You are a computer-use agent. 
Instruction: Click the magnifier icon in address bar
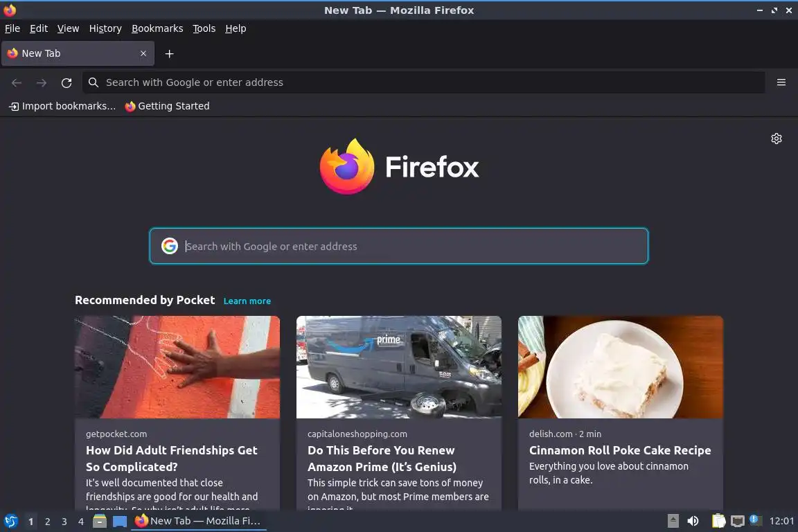[x=93, y=82]
